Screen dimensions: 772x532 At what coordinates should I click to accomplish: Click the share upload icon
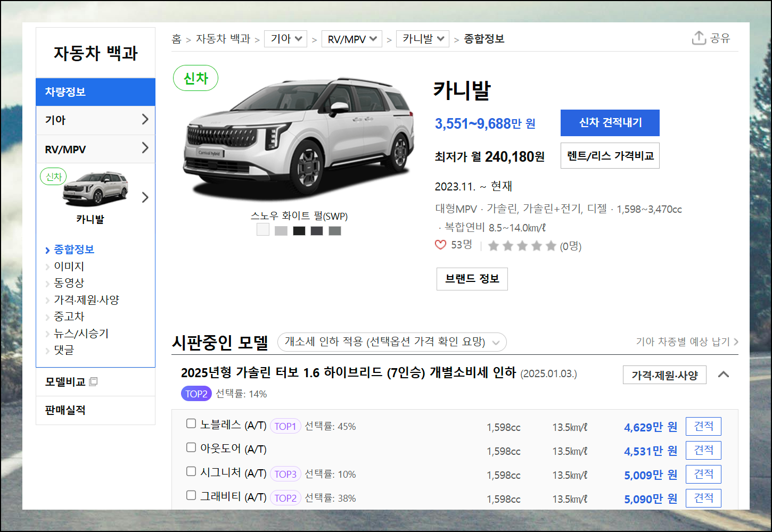699,38
